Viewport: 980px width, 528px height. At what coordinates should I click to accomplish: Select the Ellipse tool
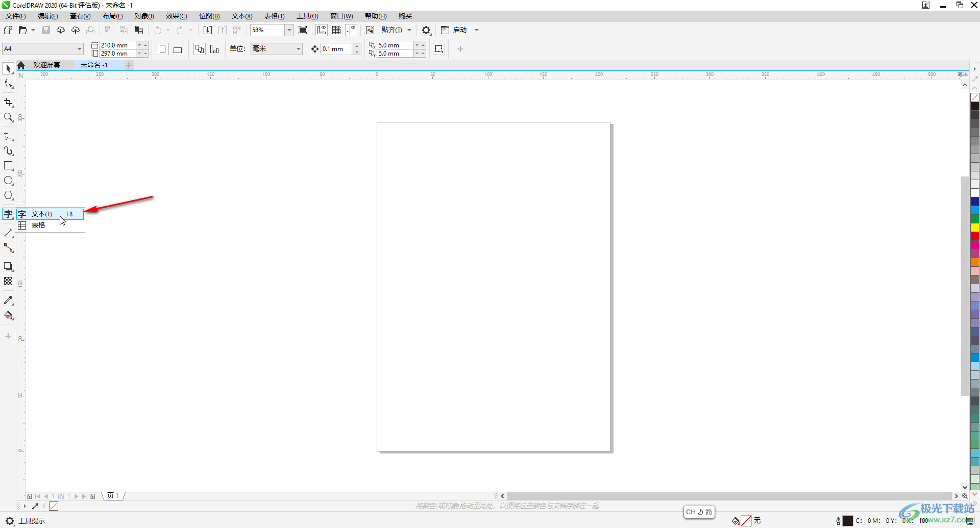point(8,181)
